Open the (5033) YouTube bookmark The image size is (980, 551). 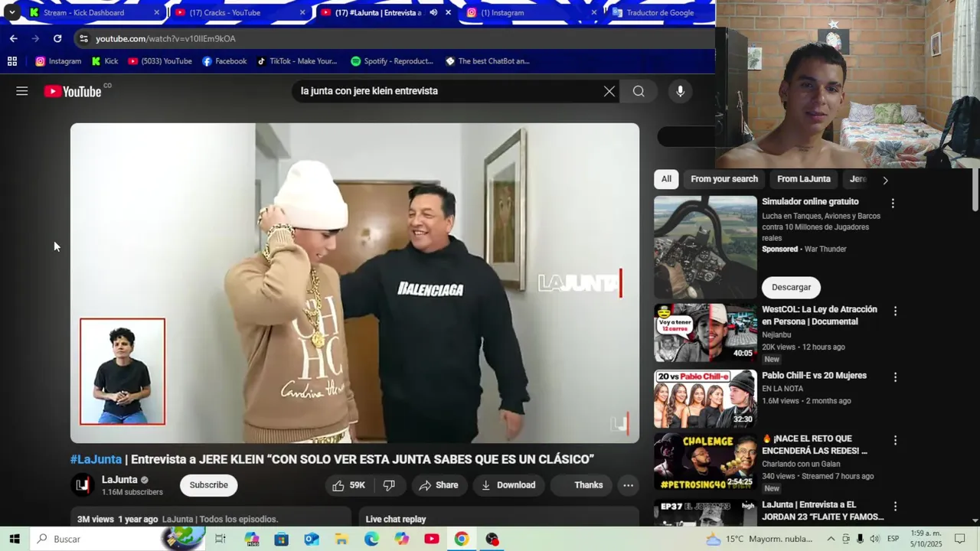pyautogui.click(x=160, y=61)
